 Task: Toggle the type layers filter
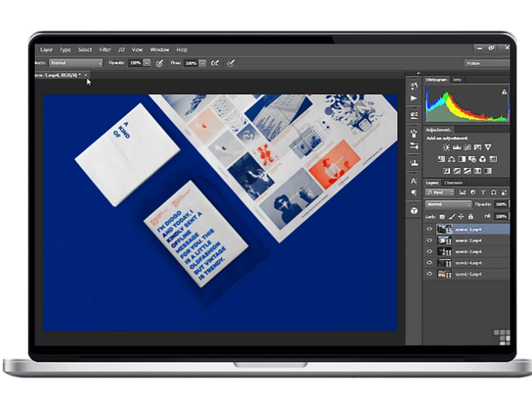click(x=483, y=192)
